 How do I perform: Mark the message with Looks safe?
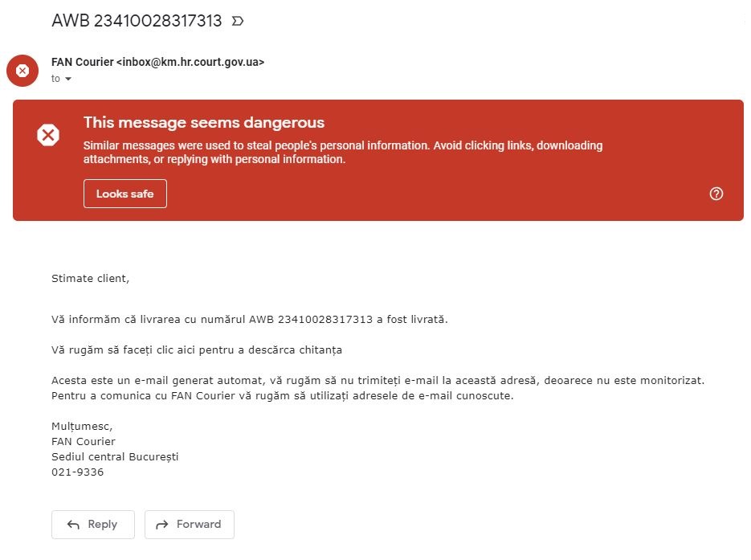pyautogui.click(x=125, y=194)
